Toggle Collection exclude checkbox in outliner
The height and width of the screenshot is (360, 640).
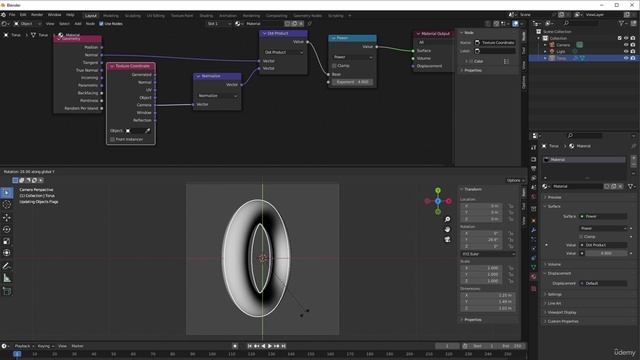(x=620, y=38)
